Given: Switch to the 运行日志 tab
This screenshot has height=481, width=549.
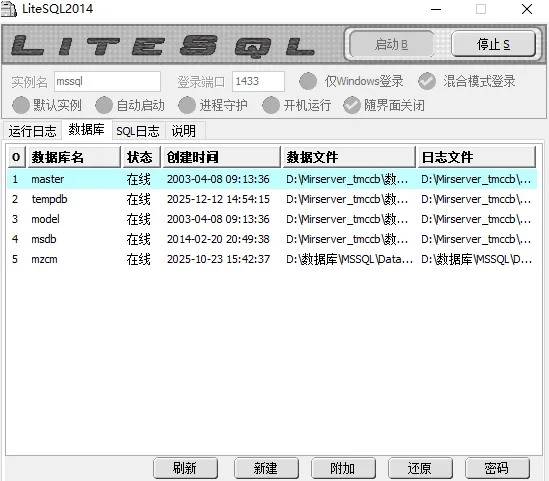Looking at the screenshot, I should (33, 131).
